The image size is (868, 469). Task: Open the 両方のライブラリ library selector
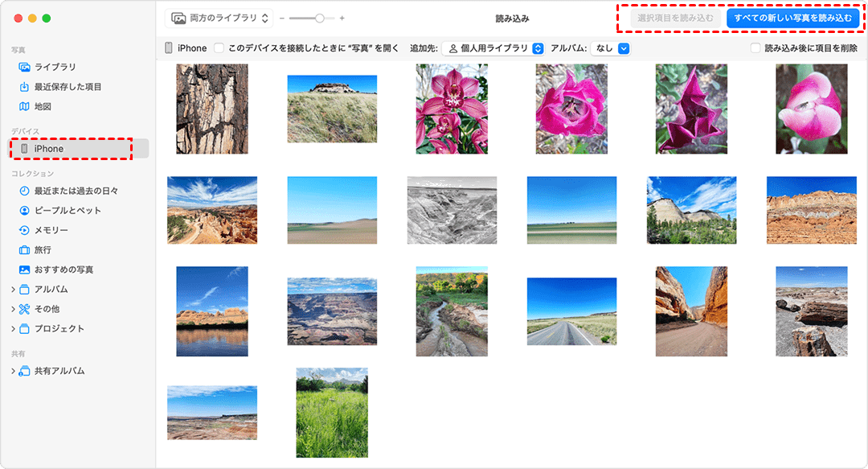pos(219,19)
